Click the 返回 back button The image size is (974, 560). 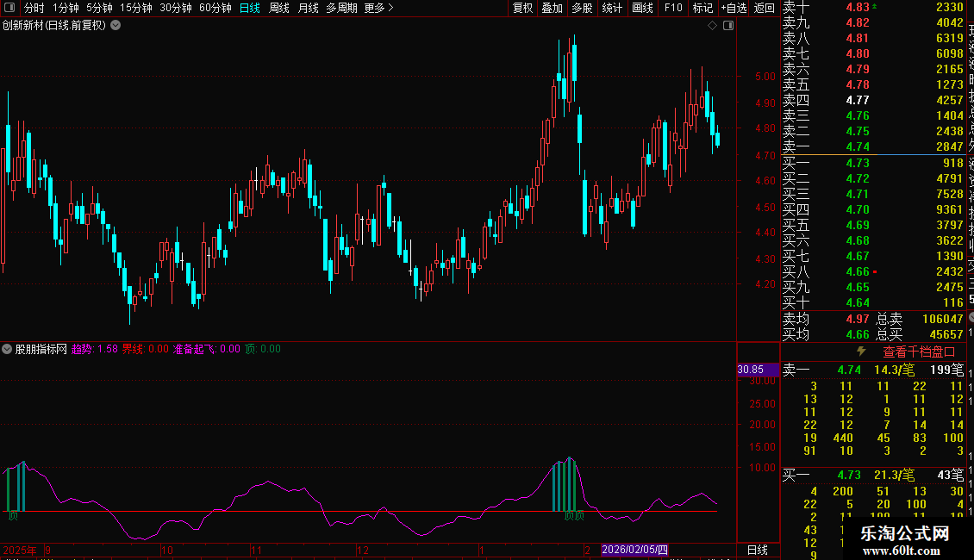pyautogui.click(x=765, y=8)
